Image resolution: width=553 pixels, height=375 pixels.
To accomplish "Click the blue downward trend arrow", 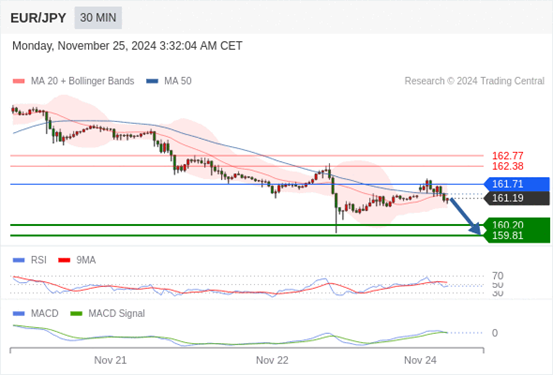I will [x=466, y=216].
